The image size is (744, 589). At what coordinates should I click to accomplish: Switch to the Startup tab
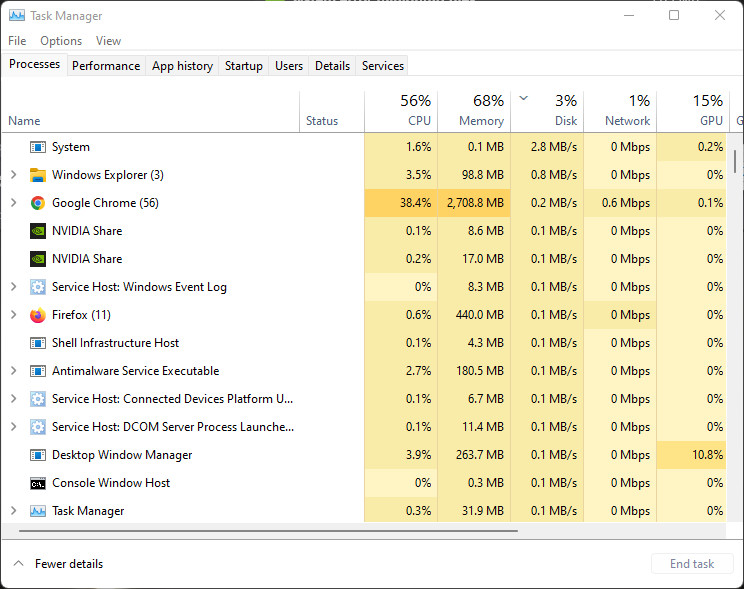(x=243, y=65)
